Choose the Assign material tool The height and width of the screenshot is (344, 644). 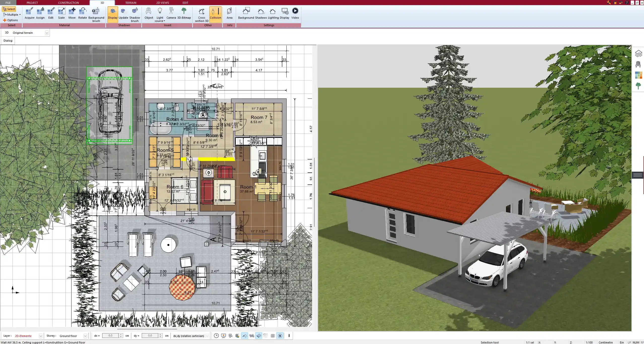(x=40, y=14)
